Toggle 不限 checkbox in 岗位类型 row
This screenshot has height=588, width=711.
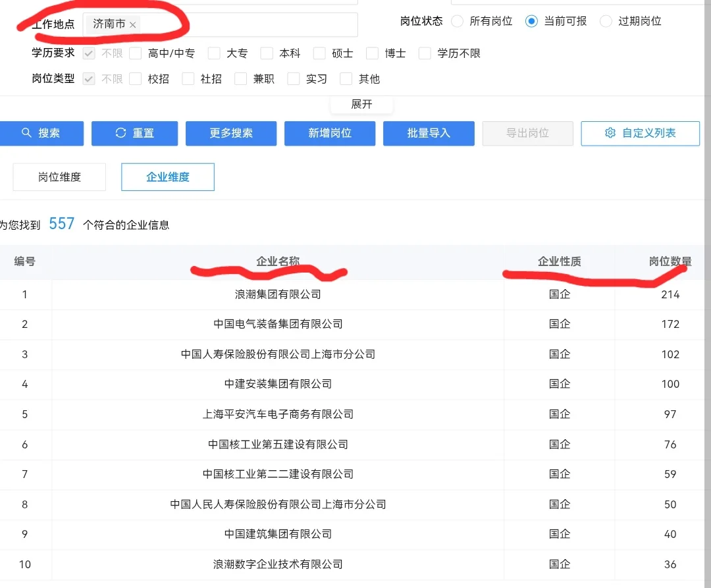(89, 79)
